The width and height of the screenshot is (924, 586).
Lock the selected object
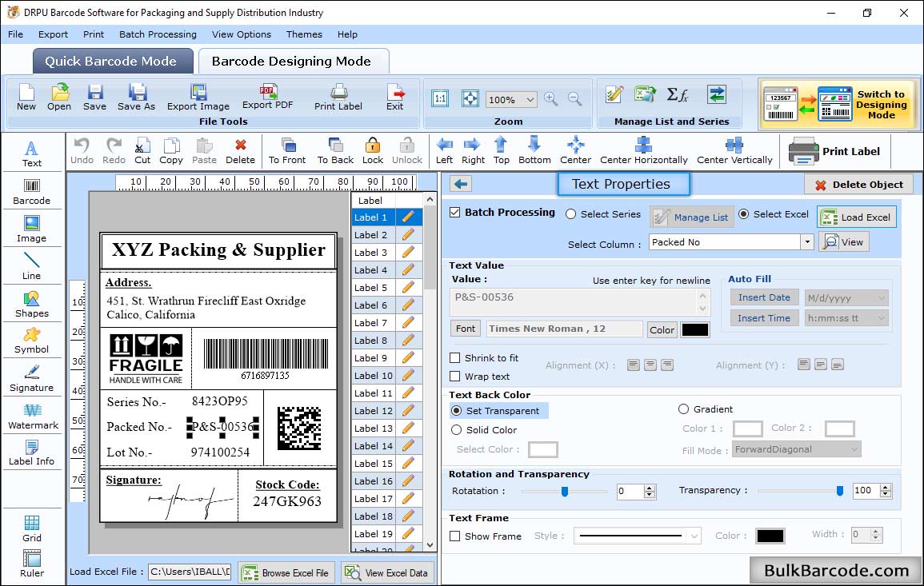pos(373,151)
